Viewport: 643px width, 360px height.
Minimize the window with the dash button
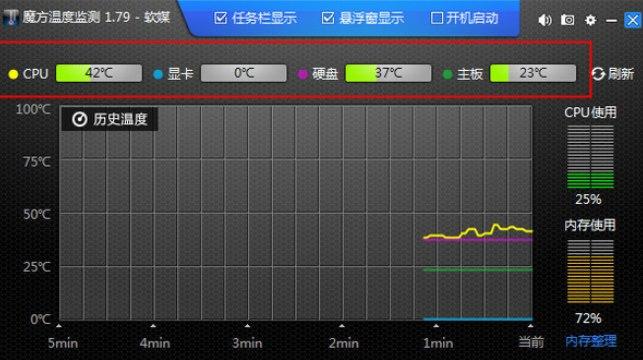point(611,20)
